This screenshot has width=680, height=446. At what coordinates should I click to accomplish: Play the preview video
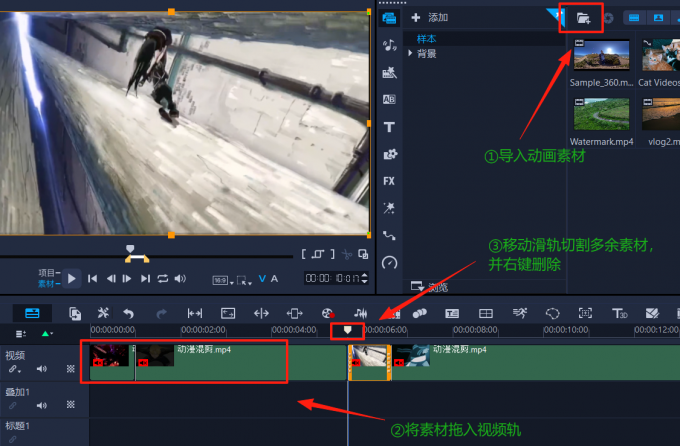72,279
